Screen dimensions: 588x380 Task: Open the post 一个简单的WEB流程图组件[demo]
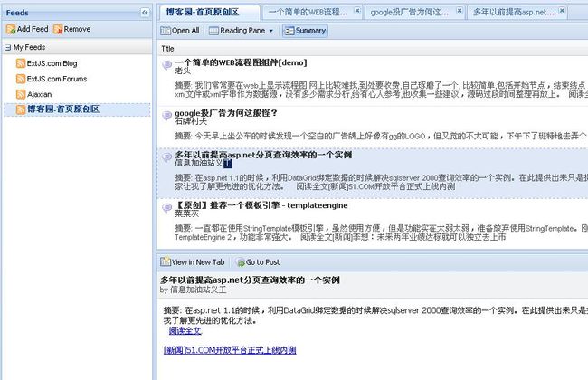[241, 62]
